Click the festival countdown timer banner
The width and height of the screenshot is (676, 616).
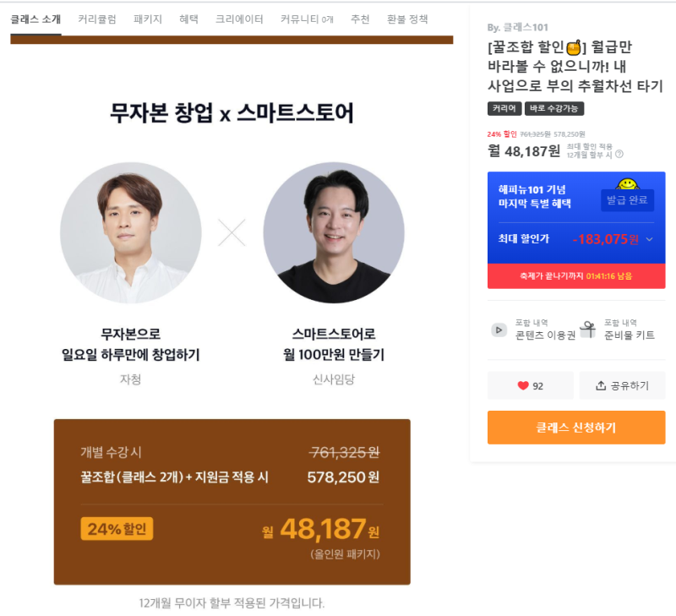[x=576, y=275]
